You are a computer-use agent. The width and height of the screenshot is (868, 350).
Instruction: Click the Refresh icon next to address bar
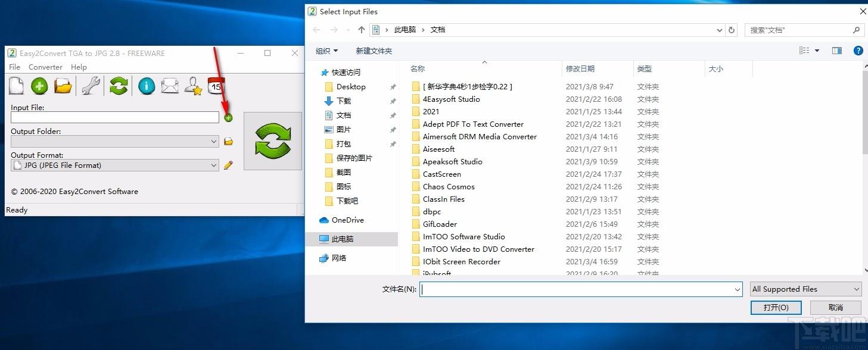(732, 30)
